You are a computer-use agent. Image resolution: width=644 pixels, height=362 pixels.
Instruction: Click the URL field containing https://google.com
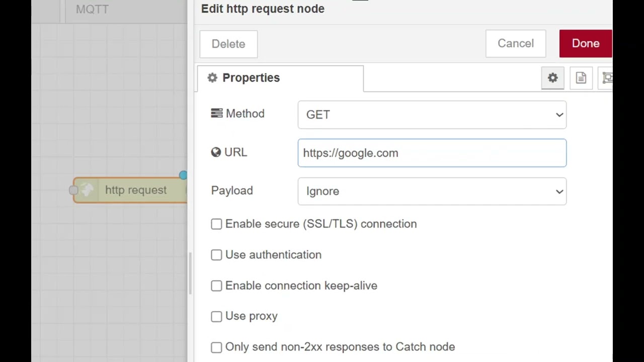pos(432,153)
